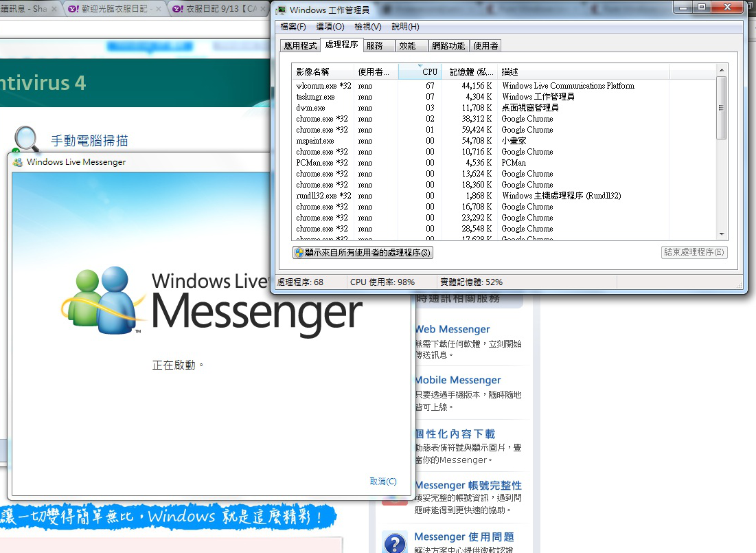Click 顯示來自所有使用者的處理程序 button
The height and width of the screenshot is (553, 756).
(363, 252)
